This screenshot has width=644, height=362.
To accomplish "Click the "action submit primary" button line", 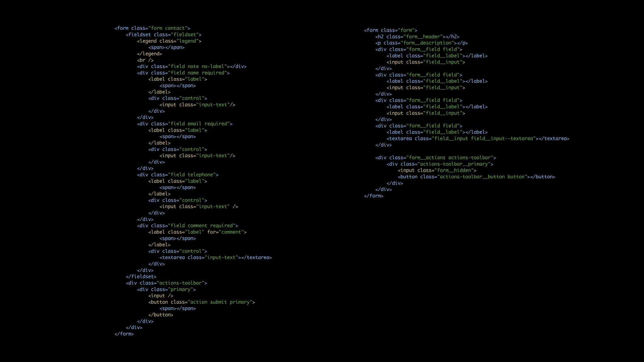I will coord(202,302).
